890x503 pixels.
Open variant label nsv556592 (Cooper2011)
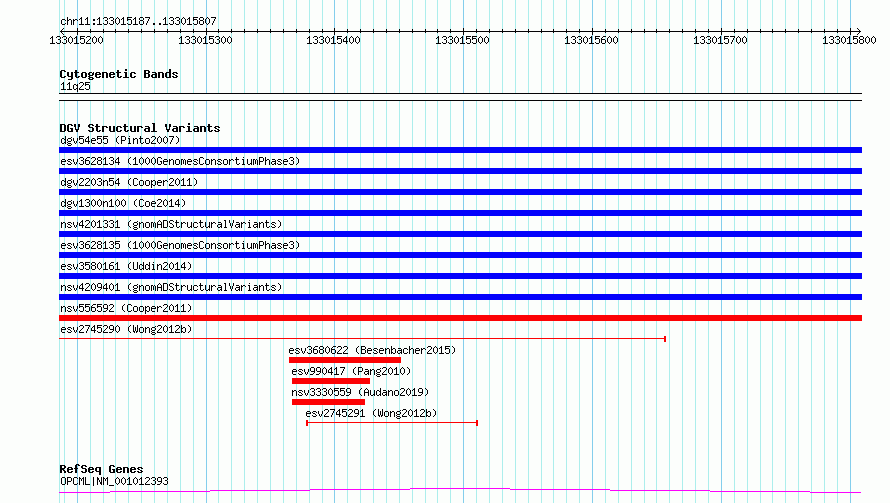click(126, 308)
